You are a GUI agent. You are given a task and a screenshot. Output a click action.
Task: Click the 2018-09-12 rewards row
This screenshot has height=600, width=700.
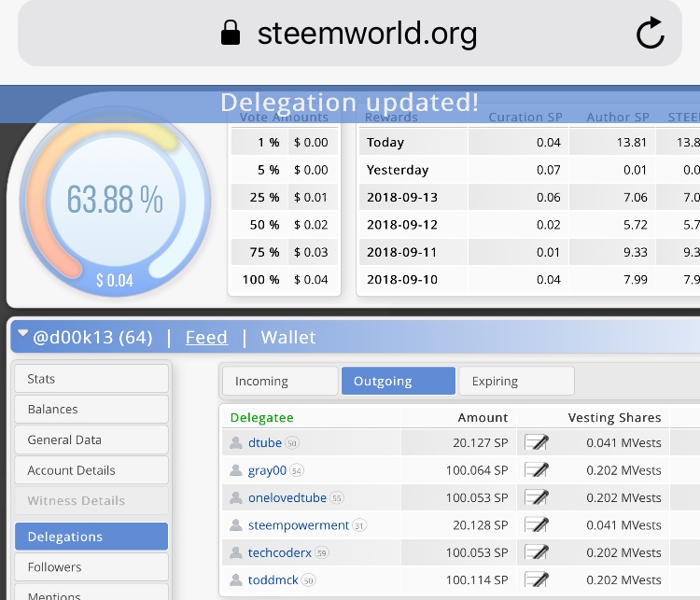[x=529, y=225]
